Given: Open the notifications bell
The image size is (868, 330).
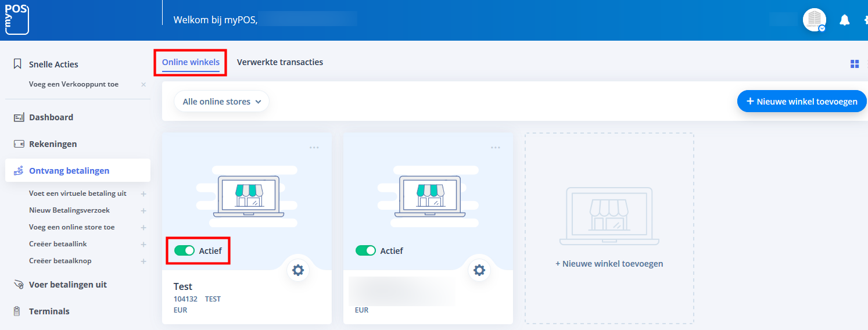Looking at the screenshot, I should click(844, 20).
